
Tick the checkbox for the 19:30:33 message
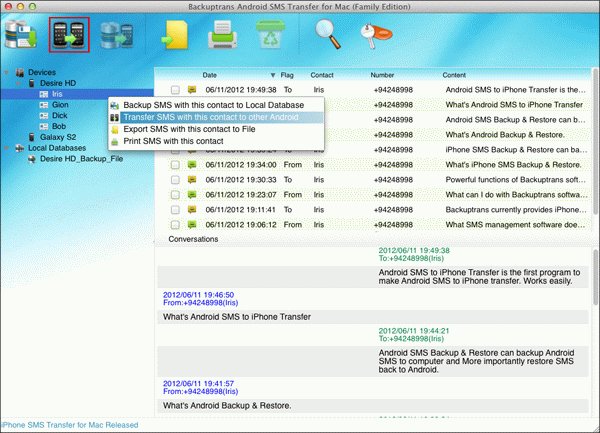175,180
